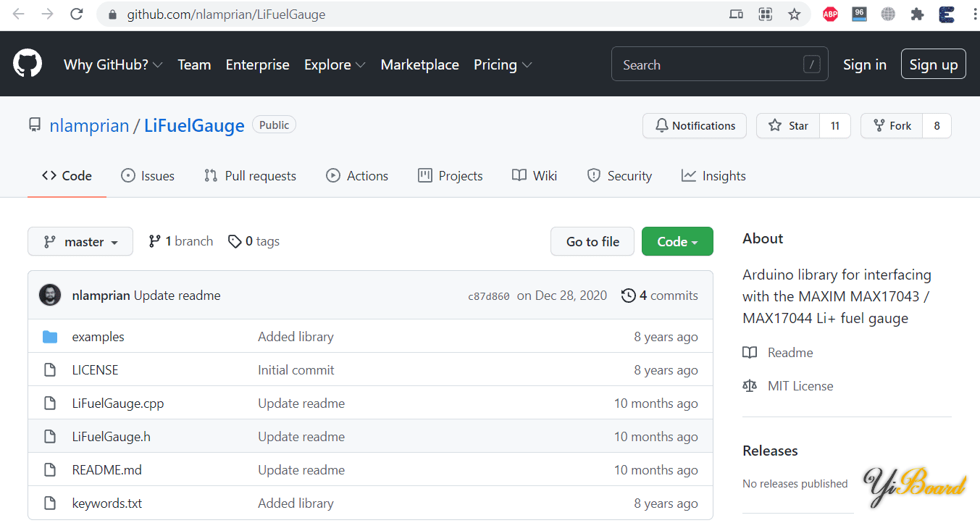Viewport: 980px width, 523px height.
Task: Expand the green Code dropdown button
Action: point(677,242)
